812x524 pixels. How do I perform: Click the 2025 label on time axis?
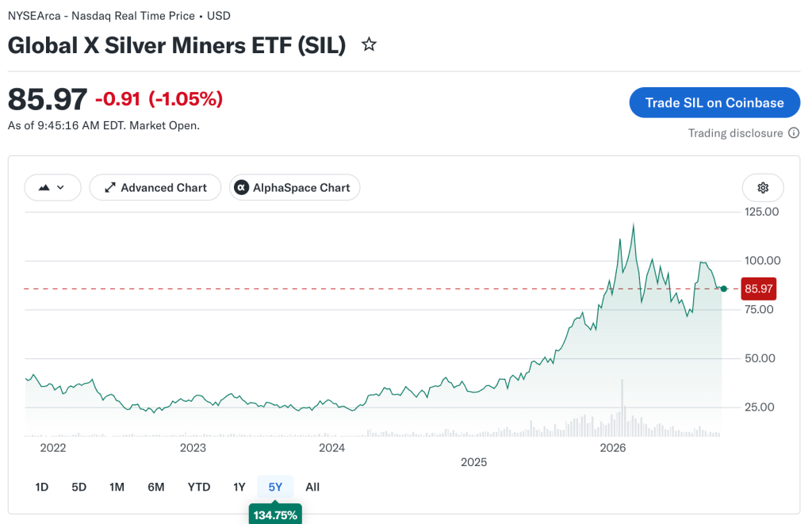tap(474, 462)
